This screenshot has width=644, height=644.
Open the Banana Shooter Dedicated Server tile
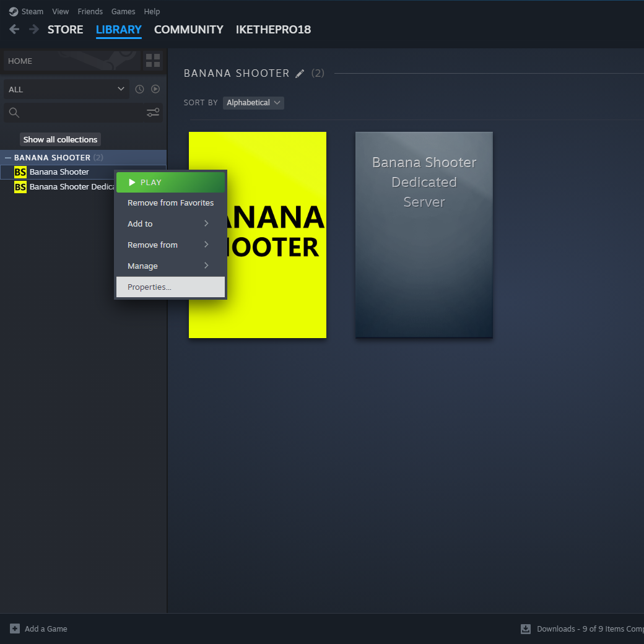tap(424, 235)
